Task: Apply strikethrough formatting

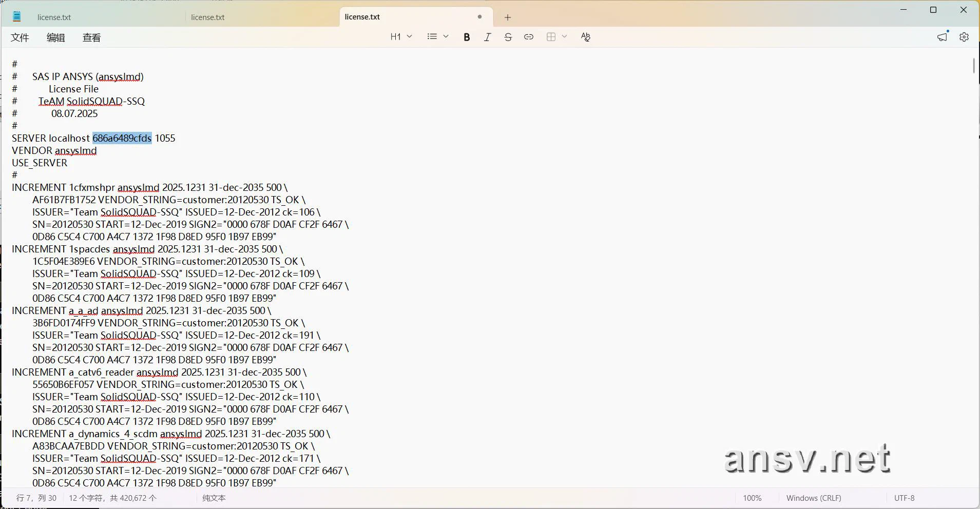Action: (x=508, y=37)
